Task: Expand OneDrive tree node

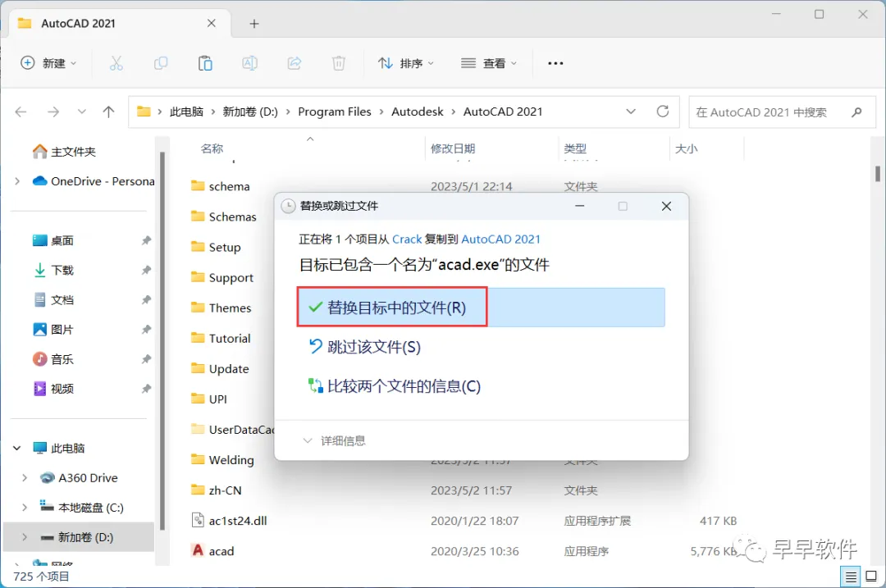Action: [17, 181]
